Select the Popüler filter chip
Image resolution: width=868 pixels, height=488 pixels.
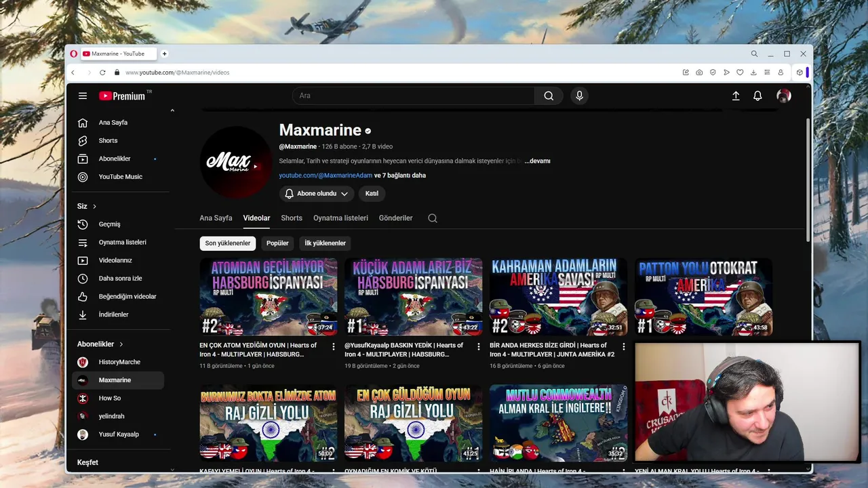point(277,243)
